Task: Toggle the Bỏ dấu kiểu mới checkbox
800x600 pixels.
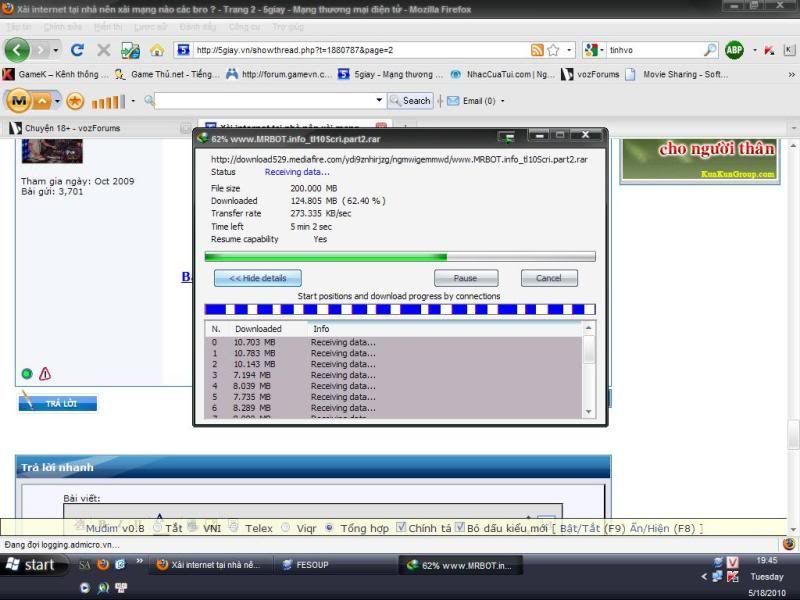Action: click(x=460, y=528)
